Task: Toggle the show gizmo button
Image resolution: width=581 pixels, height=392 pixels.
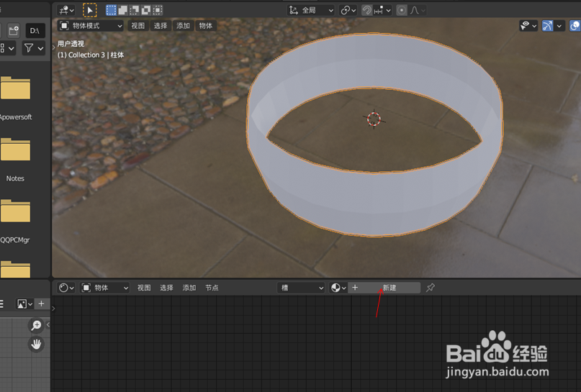Action: 547,26
